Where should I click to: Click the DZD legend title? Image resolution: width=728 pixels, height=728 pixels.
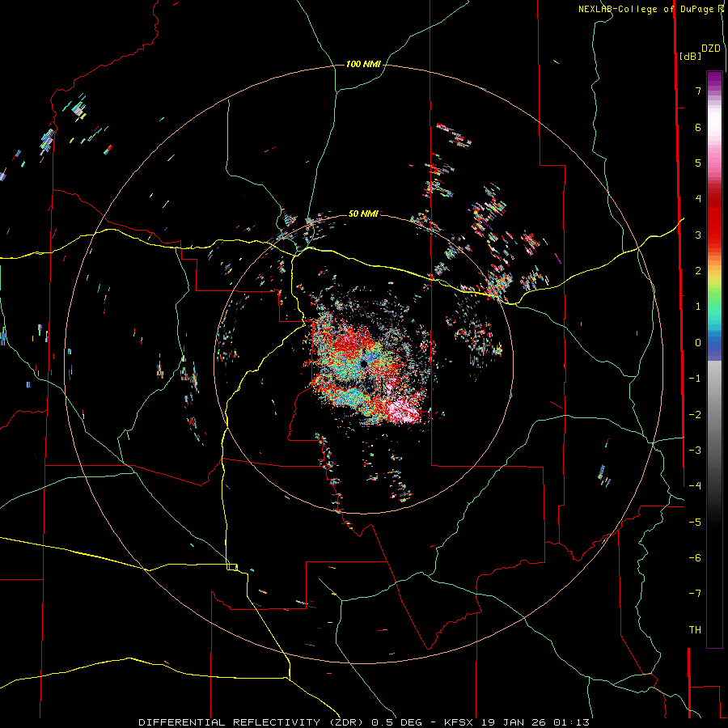click(x=711, y=49)
